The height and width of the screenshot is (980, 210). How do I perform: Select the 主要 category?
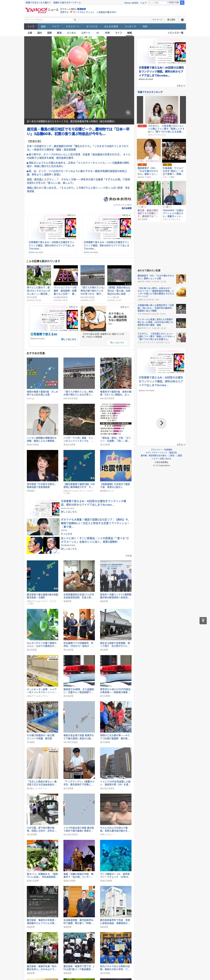pyautogui.click(x=30, y=33)
